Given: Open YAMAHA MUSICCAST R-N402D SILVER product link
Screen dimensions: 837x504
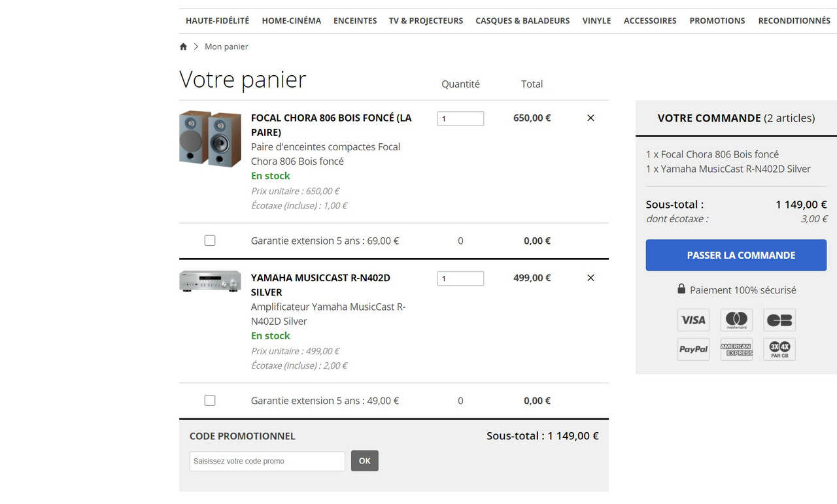Looking at the screenshot, I should (320, 285).
